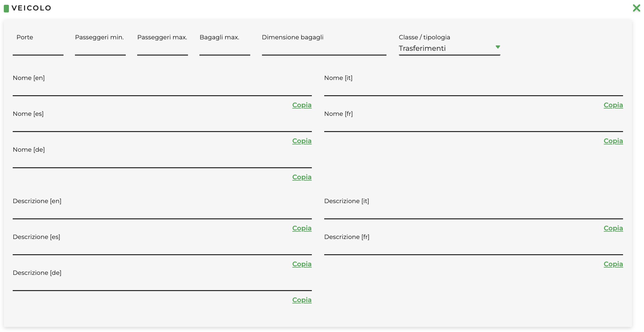Click Copia link under Nome [it]
This screenshot has height=332, width=644.
pyautogui.click(x=613, y=105)
